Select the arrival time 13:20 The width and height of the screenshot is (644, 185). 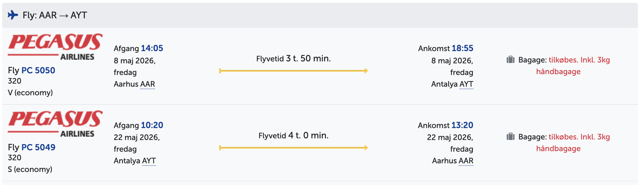coord(462,125)
